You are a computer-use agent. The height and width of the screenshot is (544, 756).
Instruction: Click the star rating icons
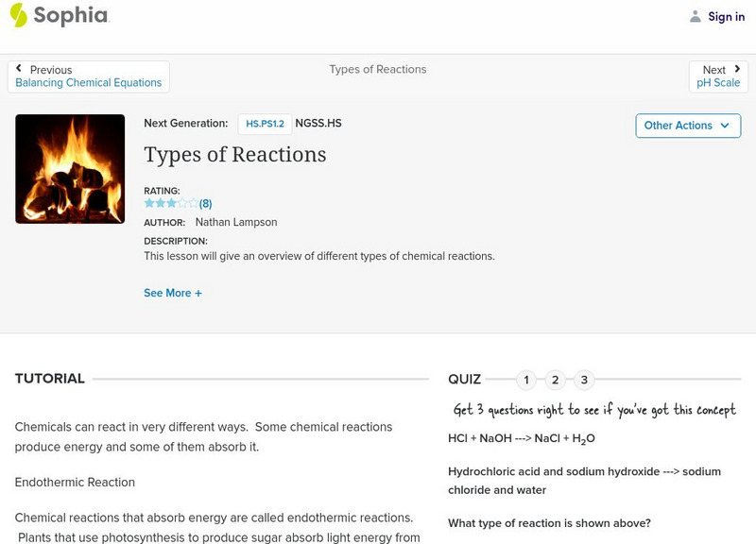171,203
